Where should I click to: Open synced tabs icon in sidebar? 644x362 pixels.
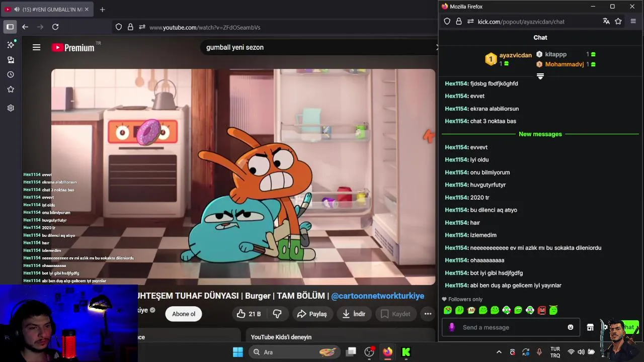point(11,60)
